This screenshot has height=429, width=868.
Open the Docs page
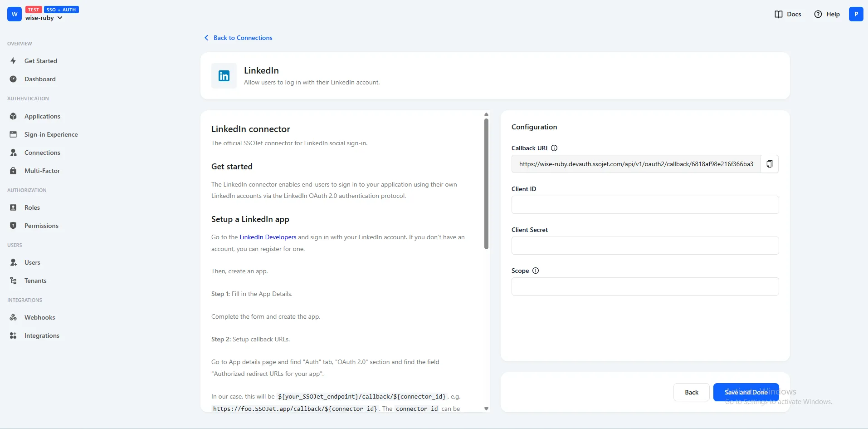787,14
